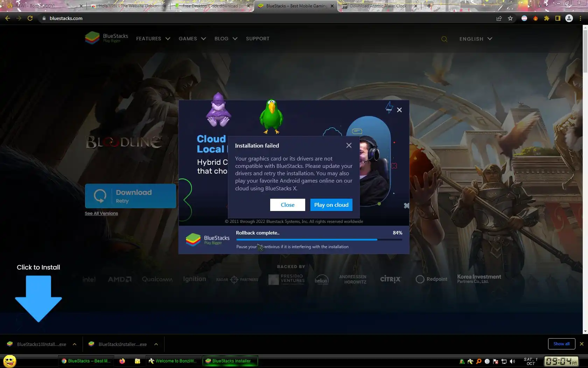This screenshot has height=368, width=588.
Task: Open BlueStacks Installer taskbar button
Action: click(x=230, y=361)
